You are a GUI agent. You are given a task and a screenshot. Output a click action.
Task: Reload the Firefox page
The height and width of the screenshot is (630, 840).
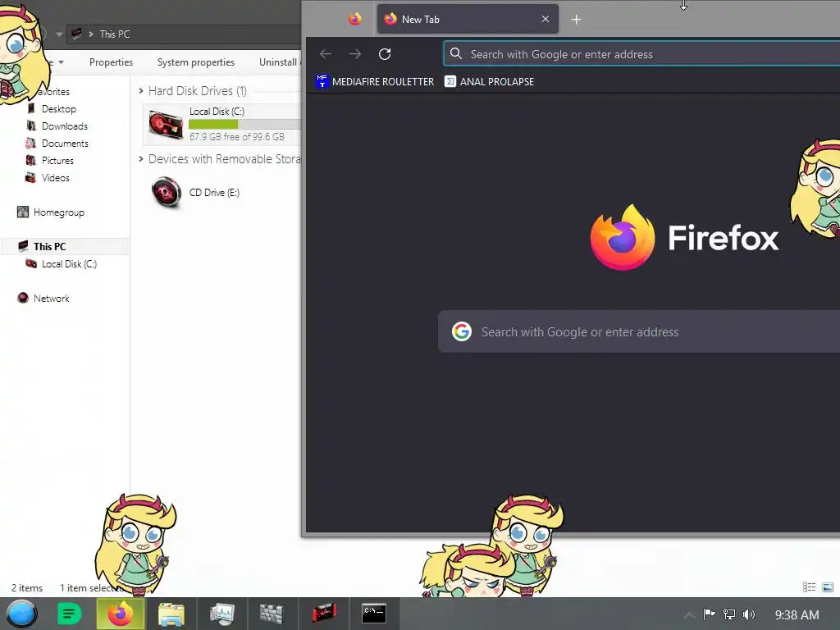coord(385,54)
